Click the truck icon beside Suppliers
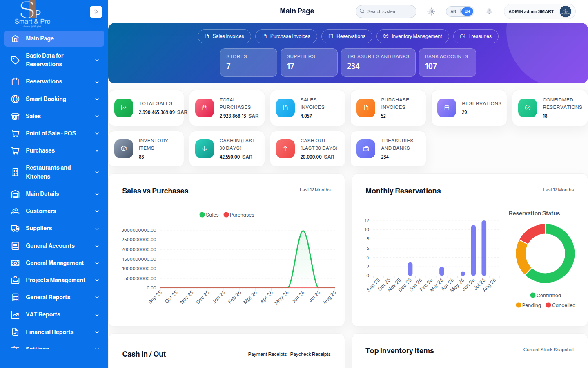The height and width of the screenshot is (368, 588). coord(15,228)
